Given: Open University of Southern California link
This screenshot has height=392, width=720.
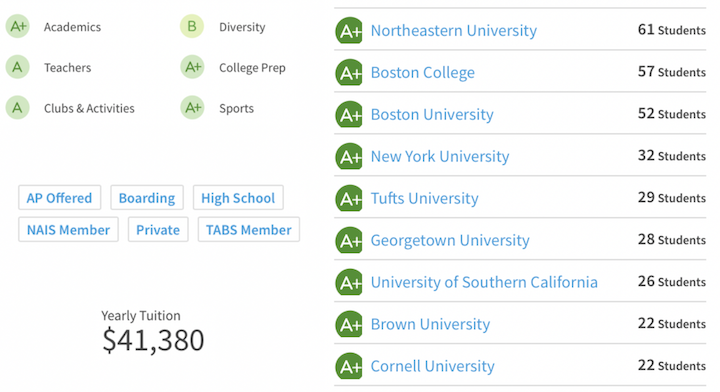Looking at the screenshot, I should pyautogui.click(x=484, y=282).
